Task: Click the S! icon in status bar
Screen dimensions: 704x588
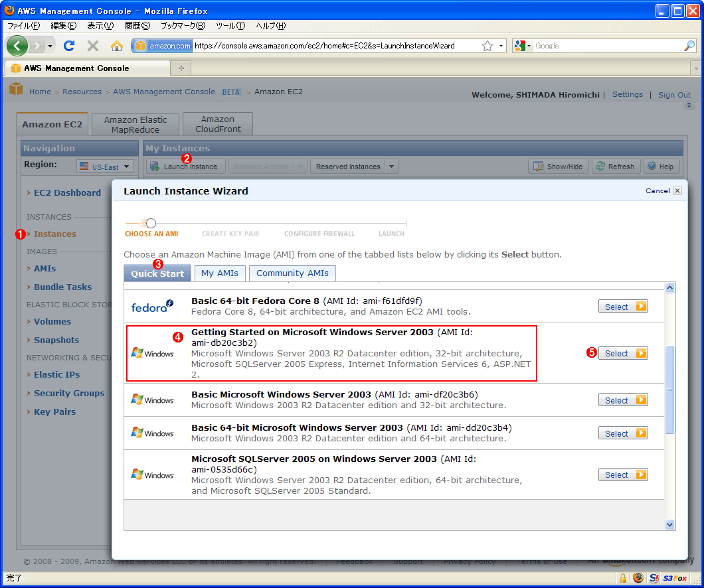Action: point(654,578)
